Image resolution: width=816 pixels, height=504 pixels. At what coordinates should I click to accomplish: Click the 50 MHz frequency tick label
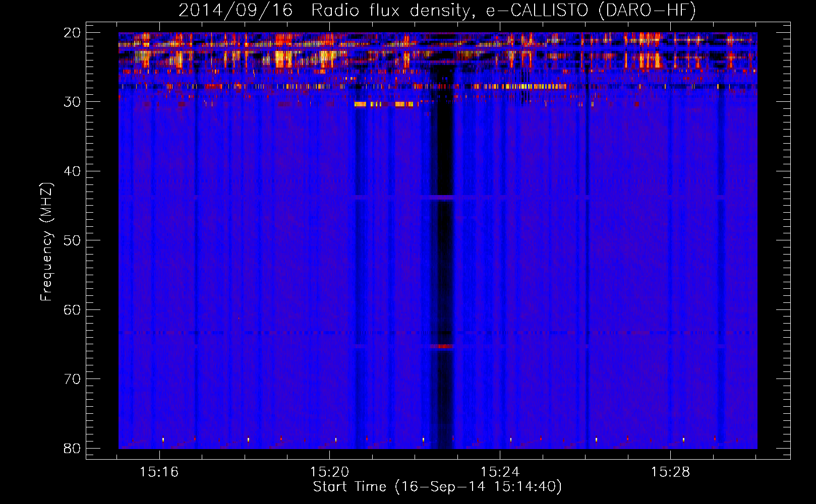coord(72,240)
